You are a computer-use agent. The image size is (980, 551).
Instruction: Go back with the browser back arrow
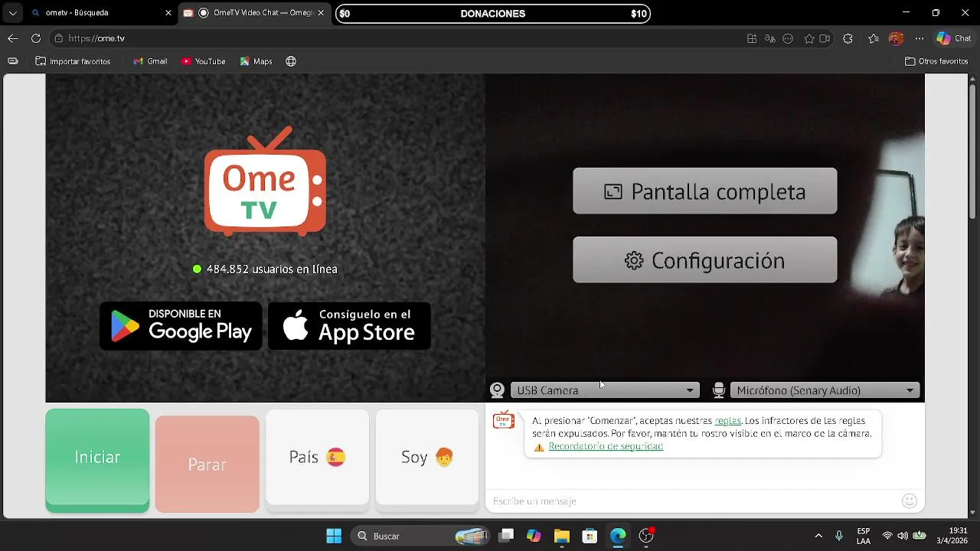click(12, 38)
